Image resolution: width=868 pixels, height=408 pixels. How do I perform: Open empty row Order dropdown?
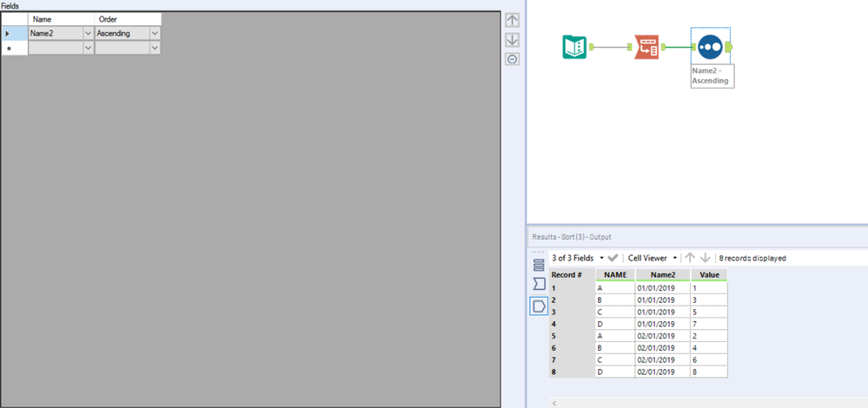point(155,48)
